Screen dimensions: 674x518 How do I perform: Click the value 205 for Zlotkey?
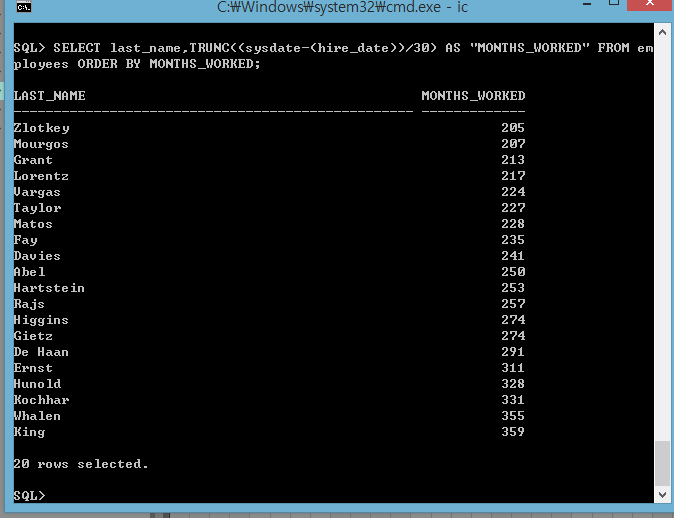tap(513, 128)
